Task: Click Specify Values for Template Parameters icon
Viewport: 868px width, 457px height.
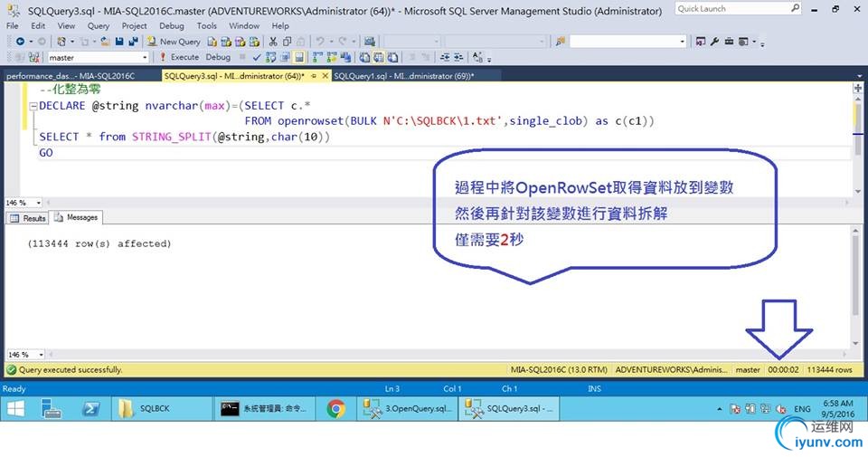Action: point(477,57)
